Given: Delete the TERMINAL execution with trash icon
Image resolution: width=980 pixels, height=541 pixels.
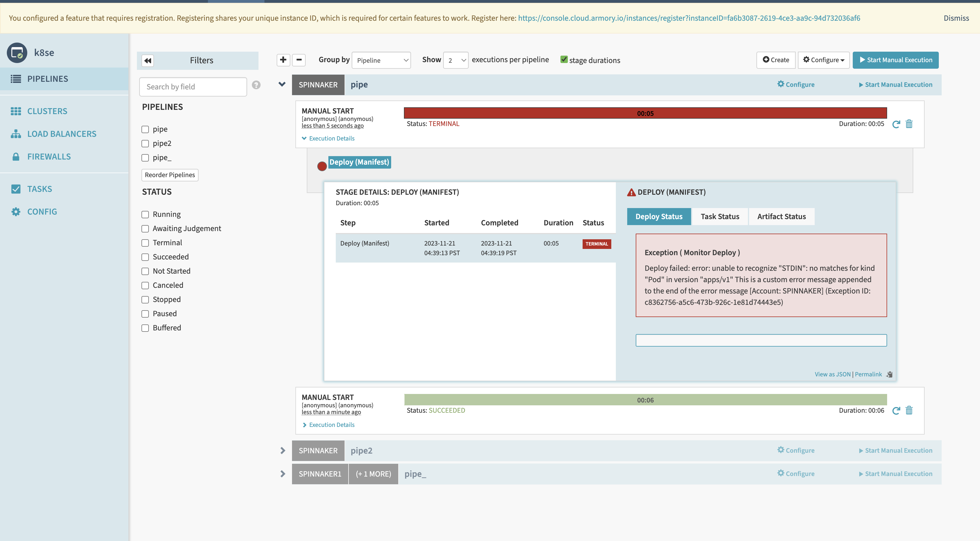Looking at the screenshot, I should [x=909, y=124].
